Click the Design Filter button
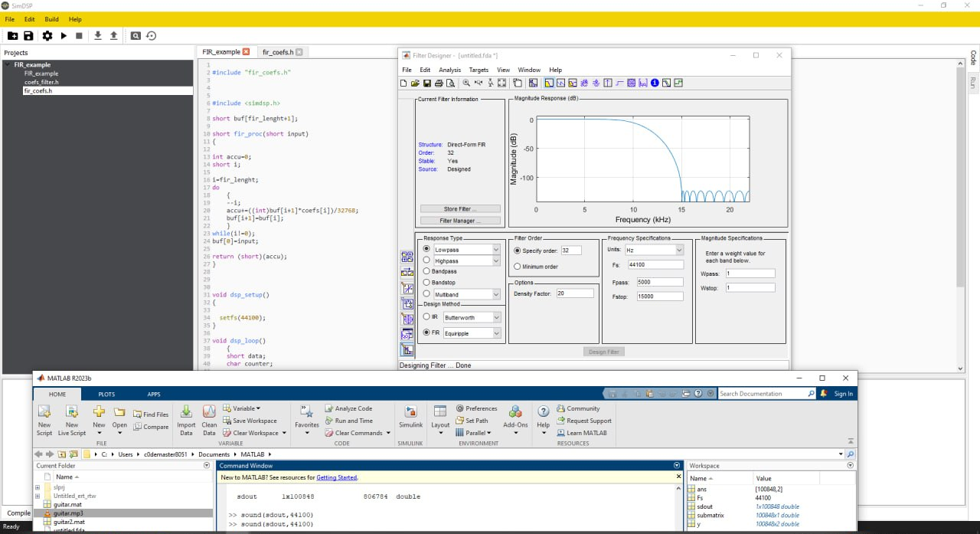 [x=604, y=352]
